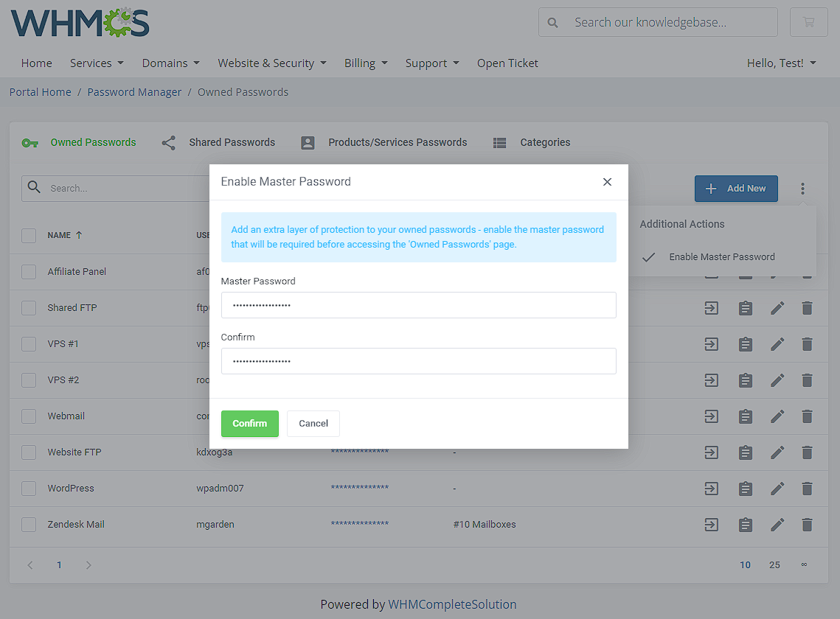Viewport: 840px width, 619px height.
Task: Edit the Website FTP entry
Action: tap(777, 452)
